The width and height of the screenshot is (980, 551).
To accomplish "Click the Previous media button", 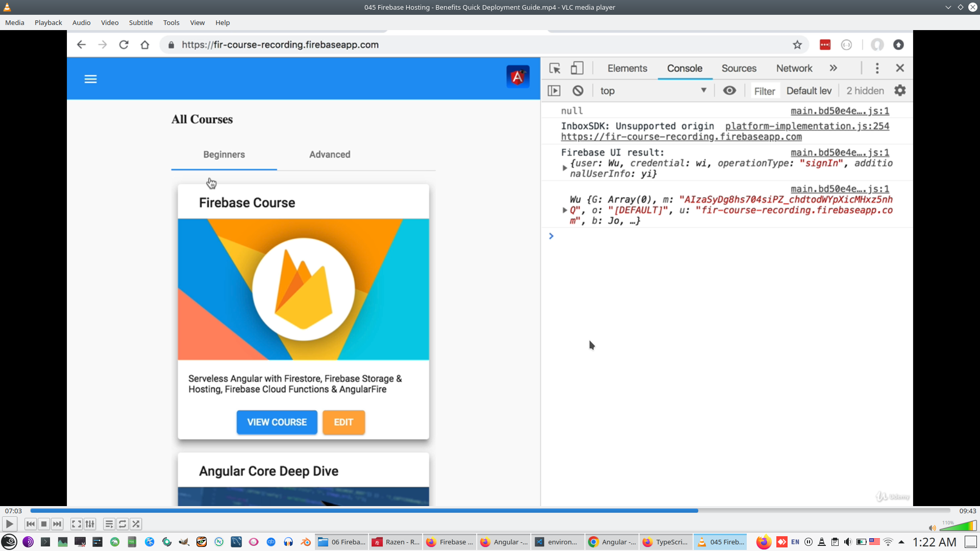I will coord(30,524).
